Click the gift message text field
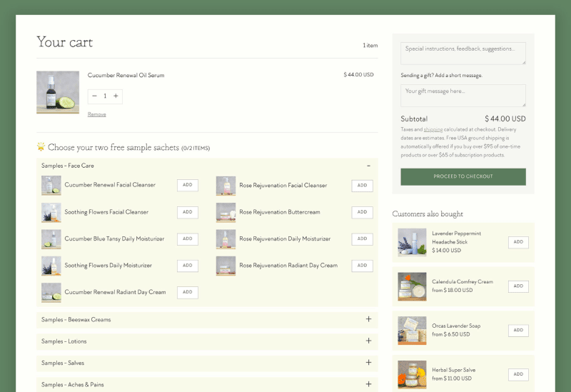Screen dimensions: 571x392 click(463, 96)
